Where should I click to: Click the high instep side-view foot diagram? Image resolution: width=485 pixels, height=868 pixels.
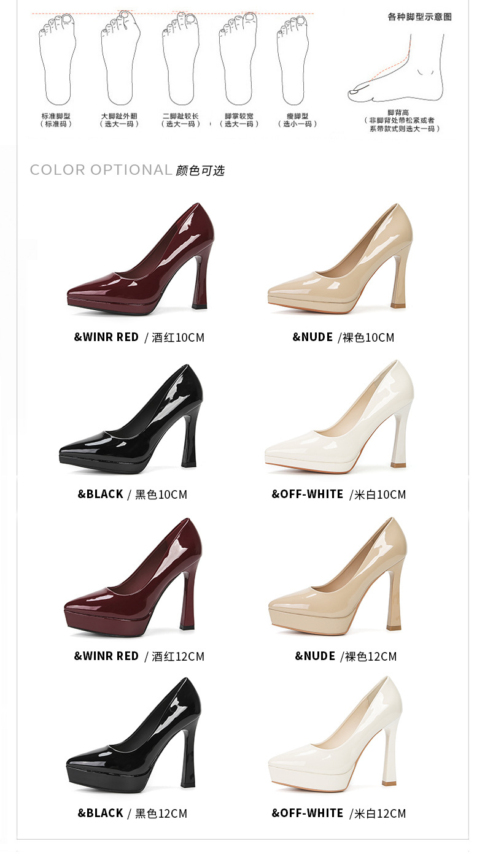tap(394, 69)
